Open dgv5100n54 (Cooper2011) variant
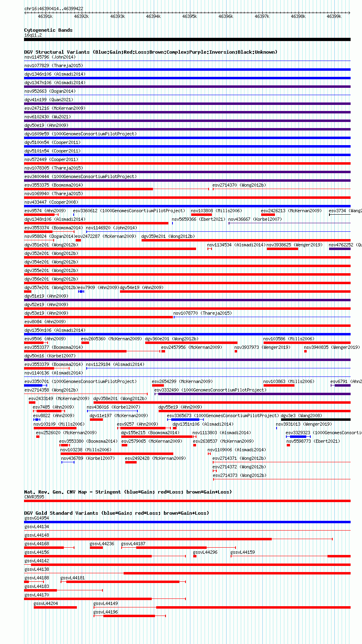The image size is (362, 644). point(52,142)
